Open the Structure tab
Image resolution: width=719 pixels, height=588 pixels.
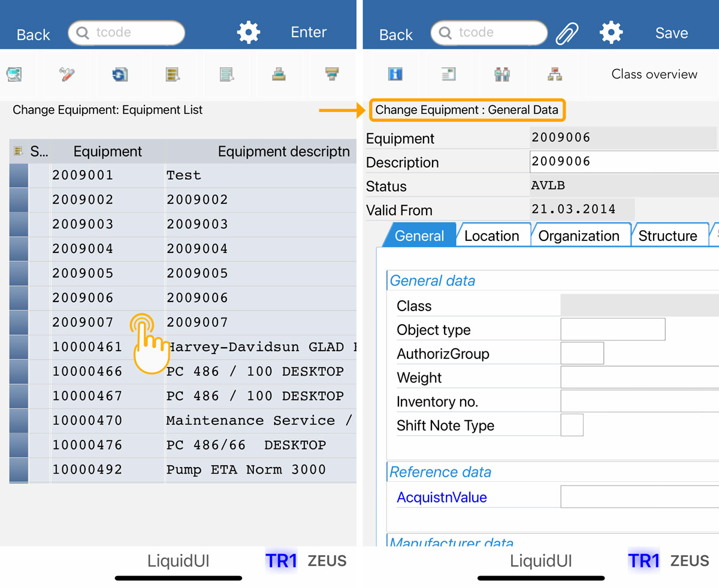click(667, 236)
